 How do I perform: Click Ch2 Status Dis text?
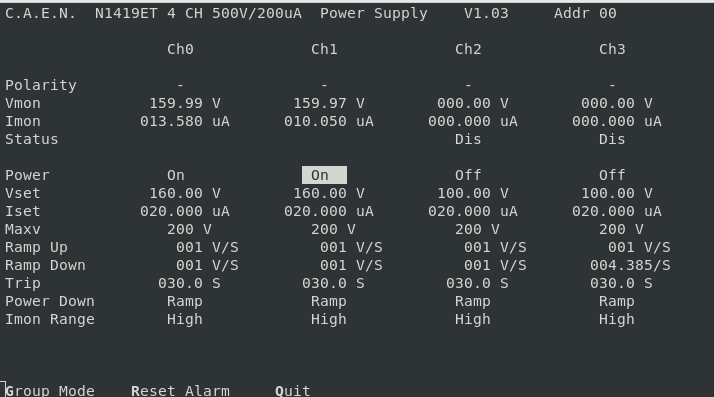[468, 139]
